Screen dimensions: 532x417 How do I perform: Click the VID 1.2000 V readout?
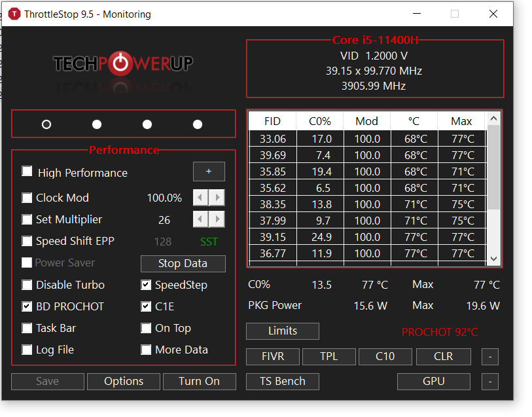[374, 56]
